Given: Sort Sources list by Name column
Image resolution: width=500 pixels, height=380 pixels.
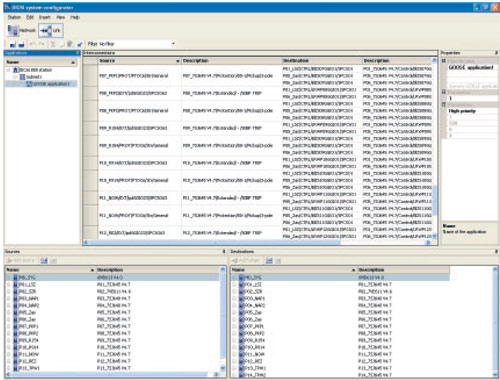Looking at the screenshot, I should tap(50, 269).
